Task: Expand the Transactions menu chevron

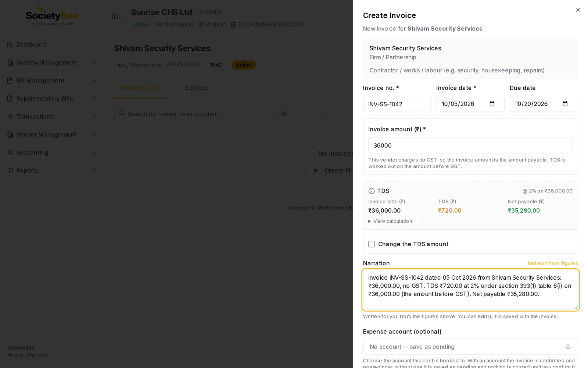Action: (94, 117)
